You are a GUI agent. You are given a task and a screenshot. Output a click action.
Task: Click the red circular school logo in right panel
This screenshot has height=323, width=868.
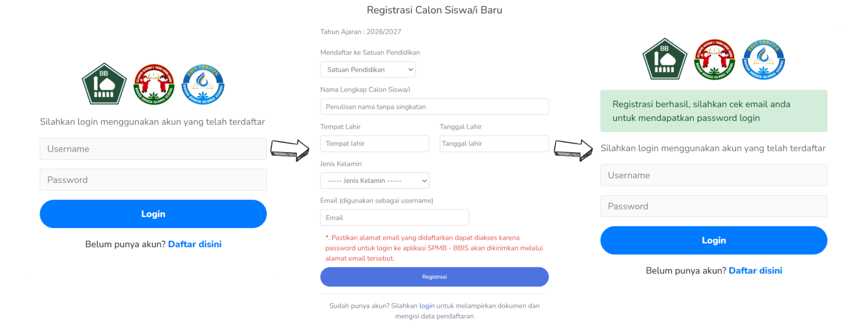click(714, 58)
